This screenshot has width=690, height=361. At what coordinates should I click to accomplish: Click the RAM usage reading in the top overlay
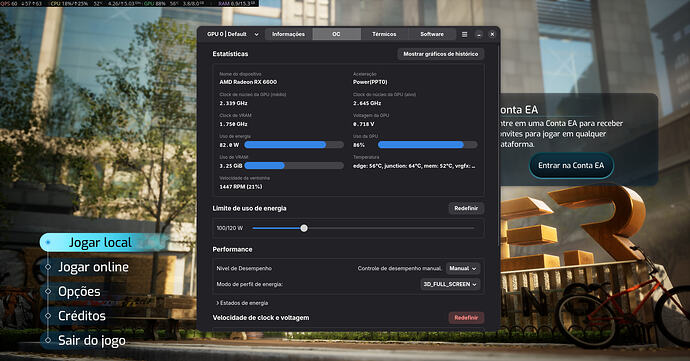point(236,4)
